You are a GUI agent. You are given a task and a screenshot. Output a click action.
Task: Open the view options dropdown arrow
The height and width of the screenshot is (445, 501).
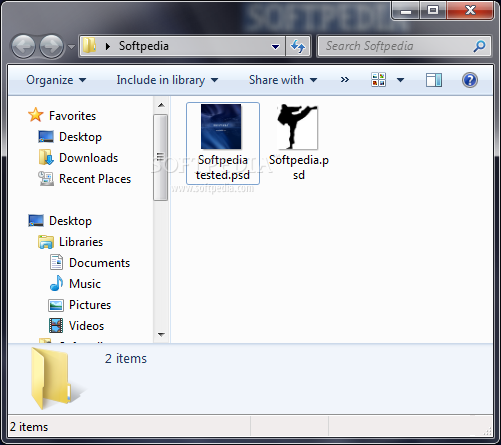point(401,80)
